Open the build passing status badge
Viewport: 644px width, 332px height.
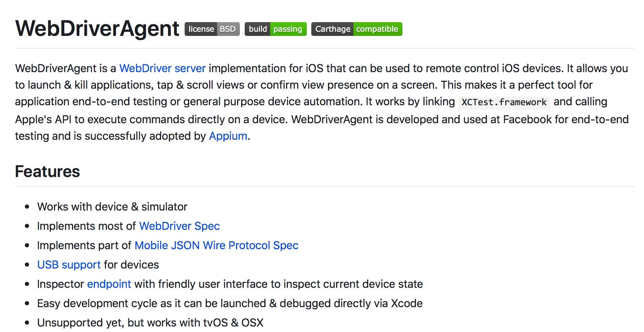tap(275, 29)
